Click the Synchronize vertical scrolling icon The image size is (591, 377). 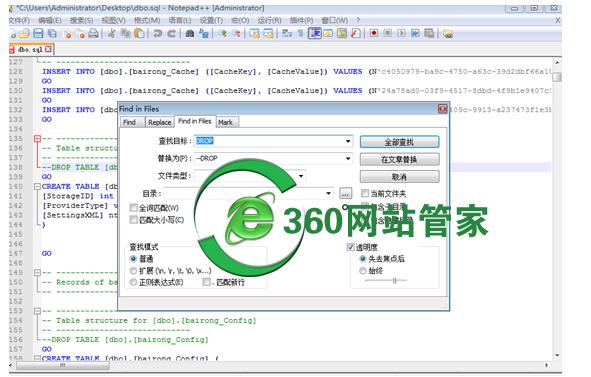[x=255, y=34]
